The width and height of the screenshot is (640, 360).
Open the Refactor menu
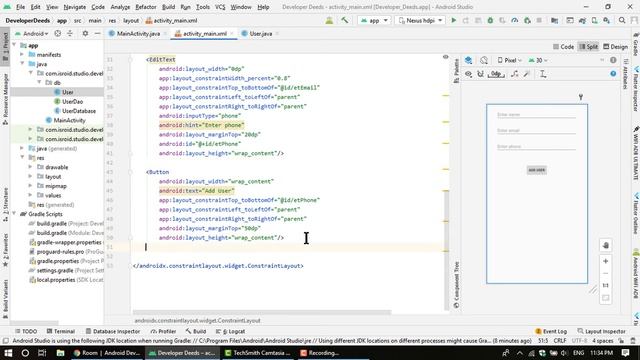[146, 7]
